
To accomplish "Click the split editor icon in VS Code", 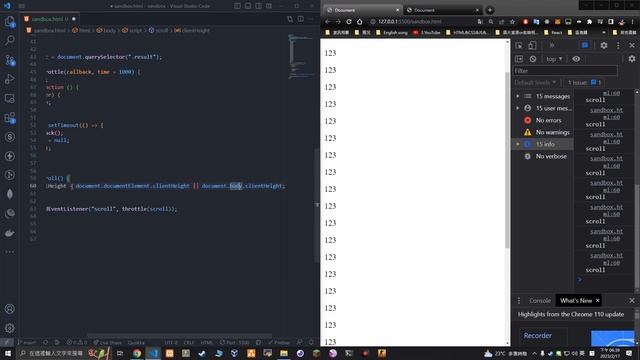I will [x=300, y=19].
